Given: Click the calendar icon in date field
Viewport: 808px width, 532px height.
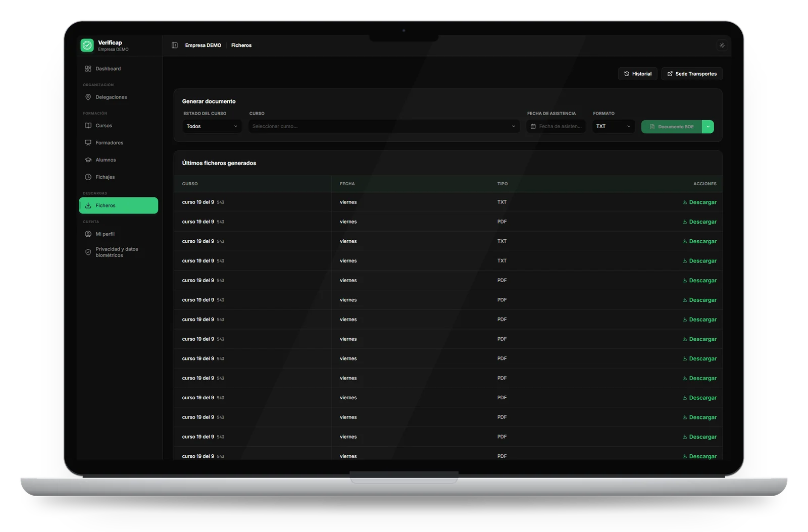Looking at the screenshot, I should pos(533,126).
